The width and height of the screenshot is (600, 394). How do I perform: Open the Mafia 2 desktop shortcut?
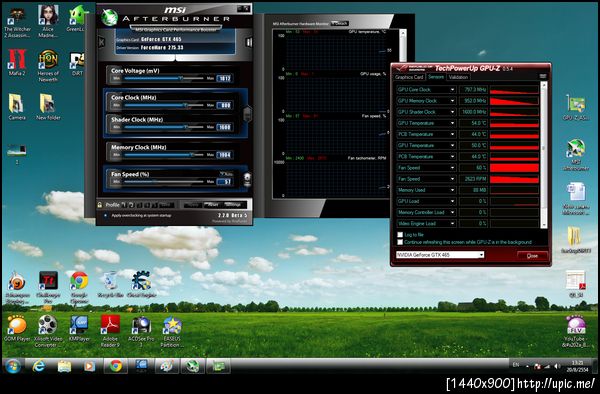[17, 63]
